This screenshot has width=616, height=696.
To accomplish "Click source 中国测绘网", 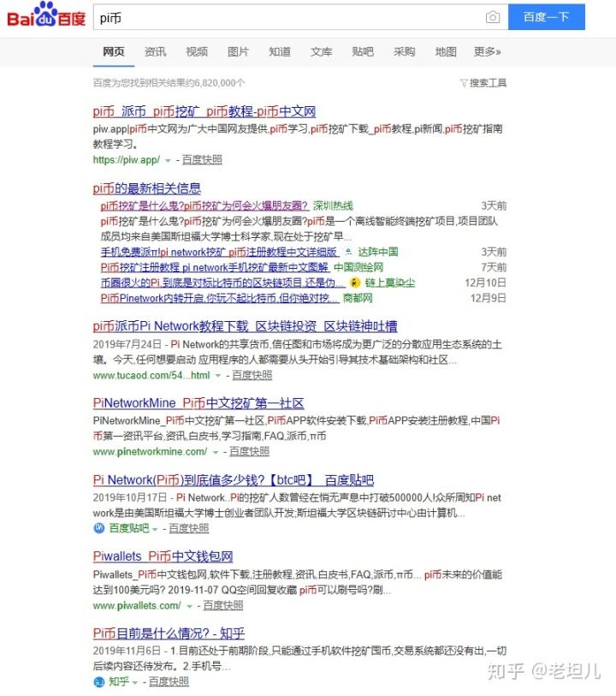I will point(358,267).
